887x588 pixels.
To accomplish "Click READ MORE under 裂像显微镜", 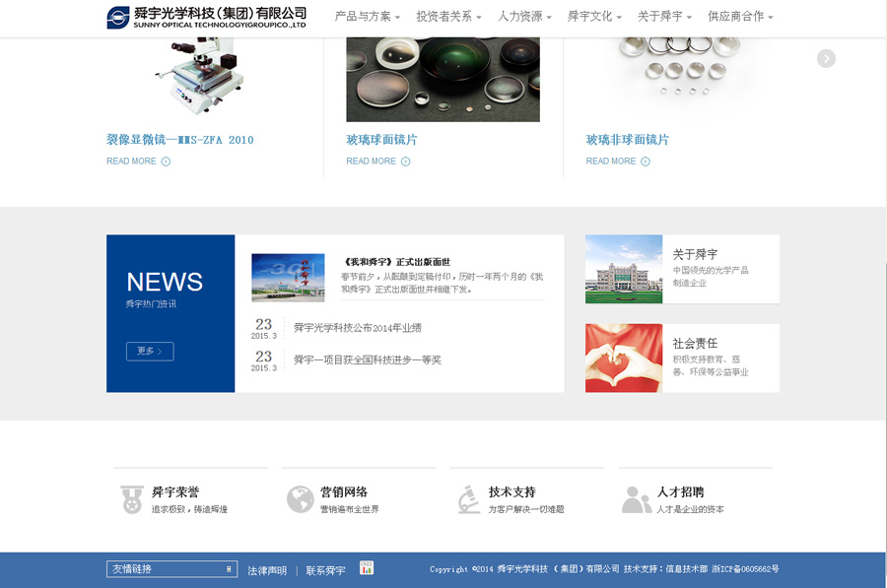I will click(139, 162).
